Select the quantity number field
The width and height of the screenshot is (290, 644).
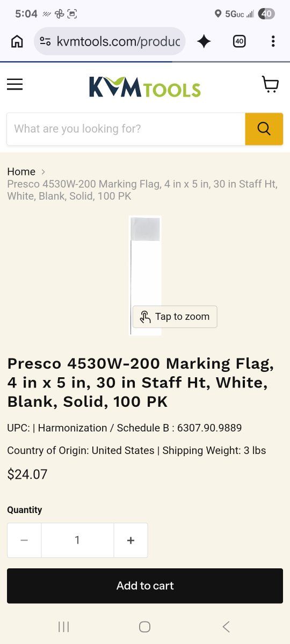pyautogui.click(x=77, y=540)
